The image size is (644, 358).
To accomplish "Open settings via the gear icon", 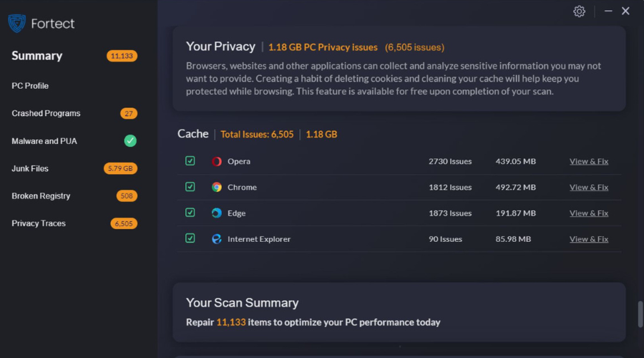I will [579, 11].
